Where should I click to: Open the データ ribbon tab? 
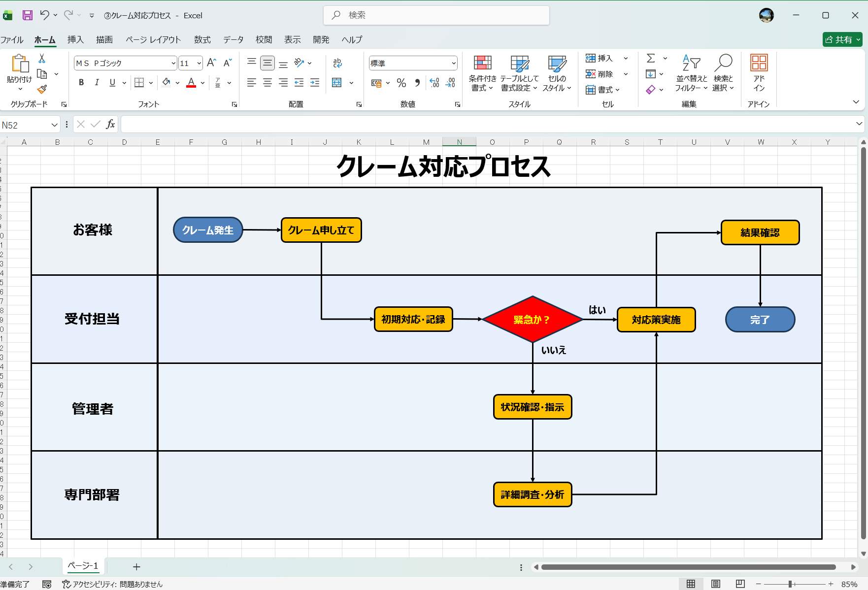pos(233,39)
